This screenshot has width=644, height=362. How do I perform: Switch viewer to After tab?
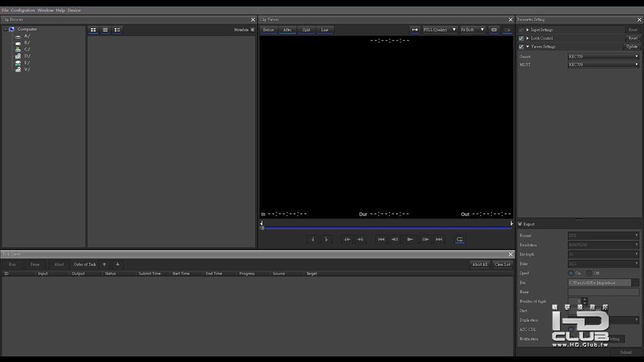[287, 29]
